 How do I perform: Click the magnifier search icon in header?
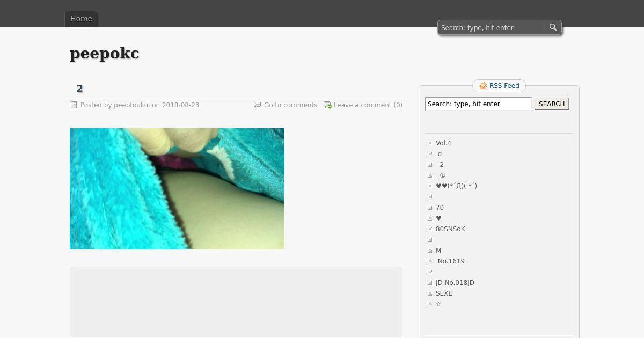[x=553, y=27]
